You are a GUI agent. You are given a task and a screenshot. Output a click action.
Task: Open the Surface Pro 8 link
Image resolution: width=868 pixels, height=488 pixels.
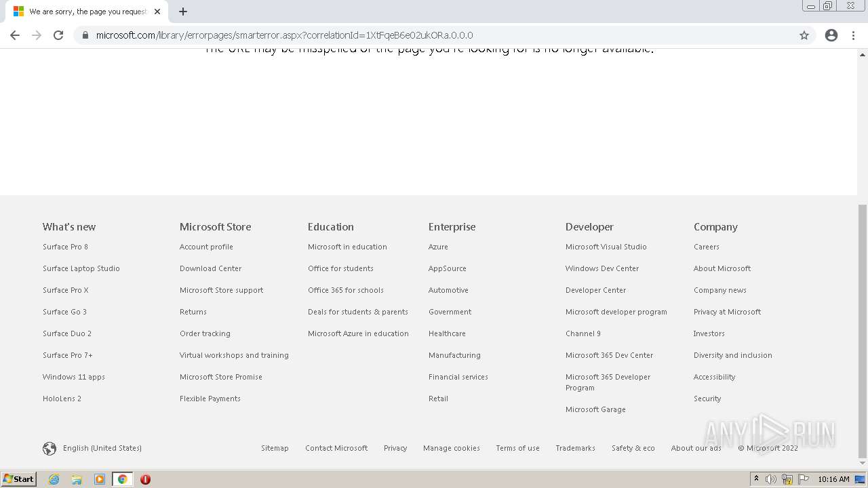pos(65,247)
